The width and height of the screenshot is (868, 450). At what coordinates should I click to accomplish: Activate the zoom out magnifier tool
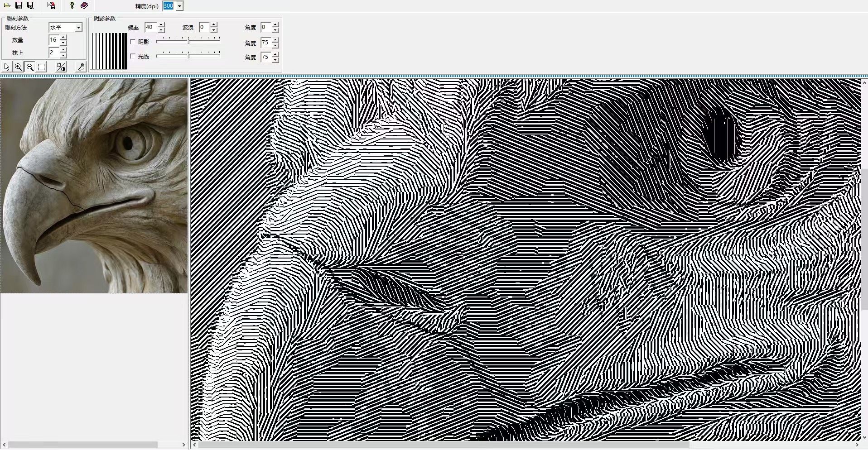point(30,67)
